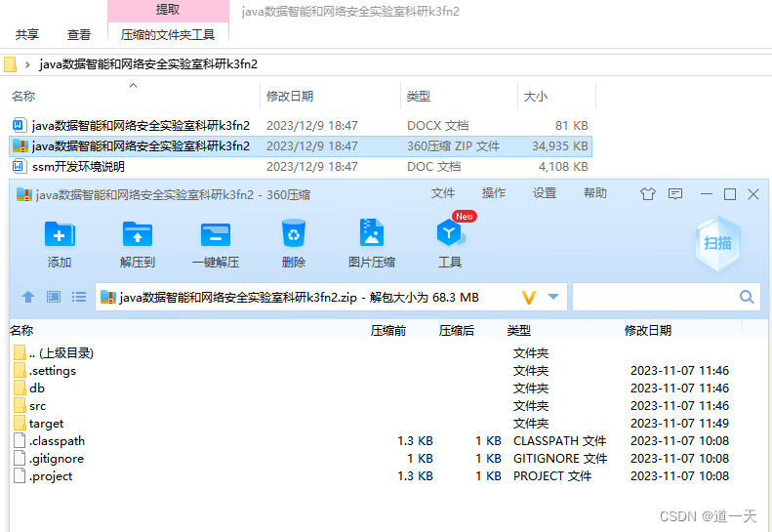The image size is (772, 532).
Task: Click the 提取 contextual tab header
Action: 168,10
